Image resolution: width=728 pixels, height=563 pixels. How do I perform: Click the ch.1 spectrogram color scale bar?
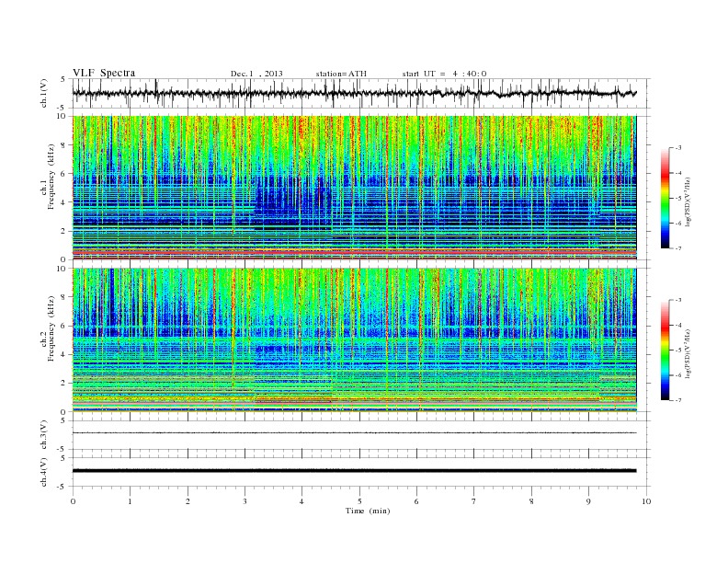[665, 199]
